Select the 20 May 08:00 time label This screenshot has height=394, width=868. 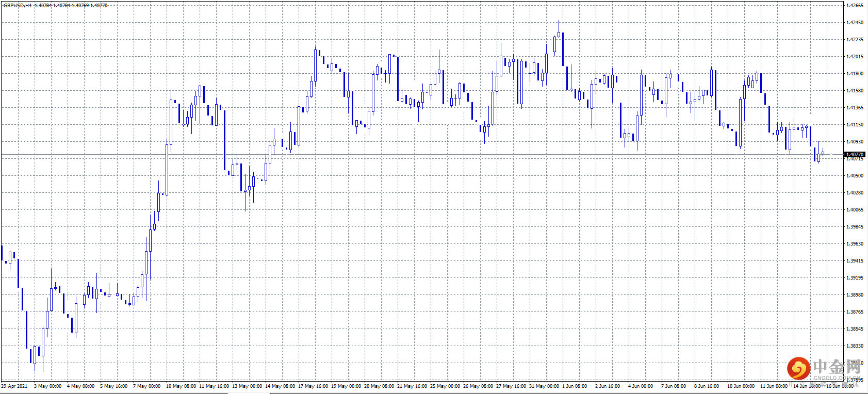tap(379, 386)
